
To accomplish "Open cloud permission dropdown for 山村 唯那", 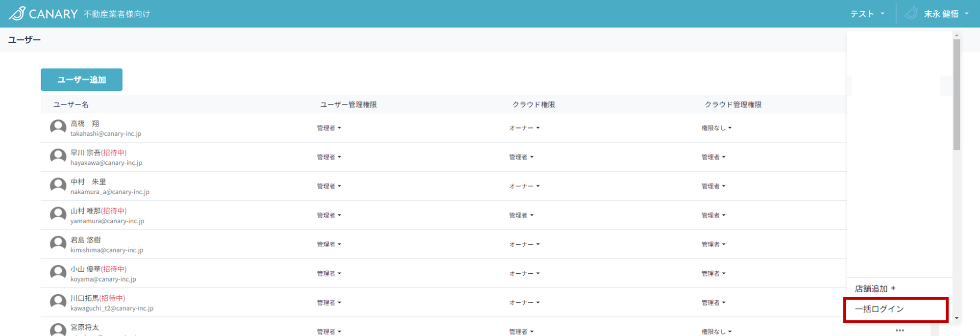I will tap(521, 215).
